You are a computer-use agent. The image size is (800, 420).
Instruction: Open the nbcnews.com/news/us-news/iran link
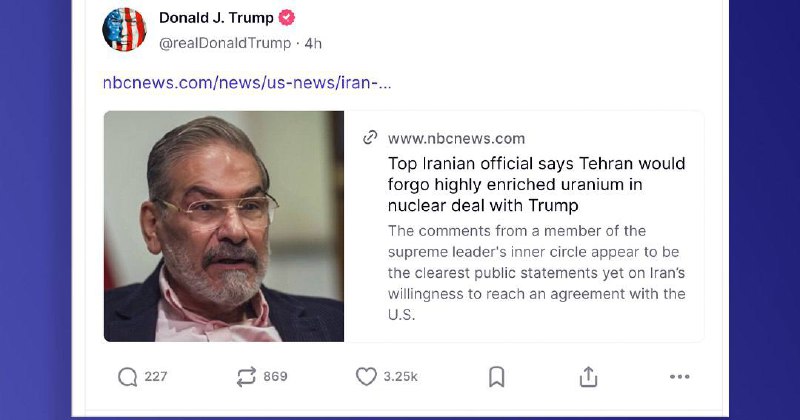click(247, 82)
